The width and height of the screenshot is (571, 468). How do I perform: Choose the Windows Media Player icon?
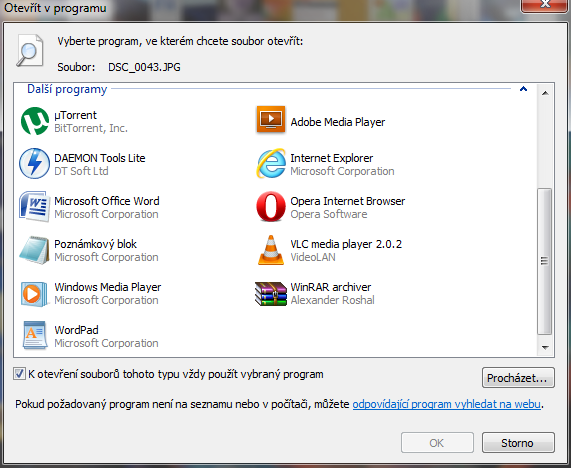pos(35,294)
